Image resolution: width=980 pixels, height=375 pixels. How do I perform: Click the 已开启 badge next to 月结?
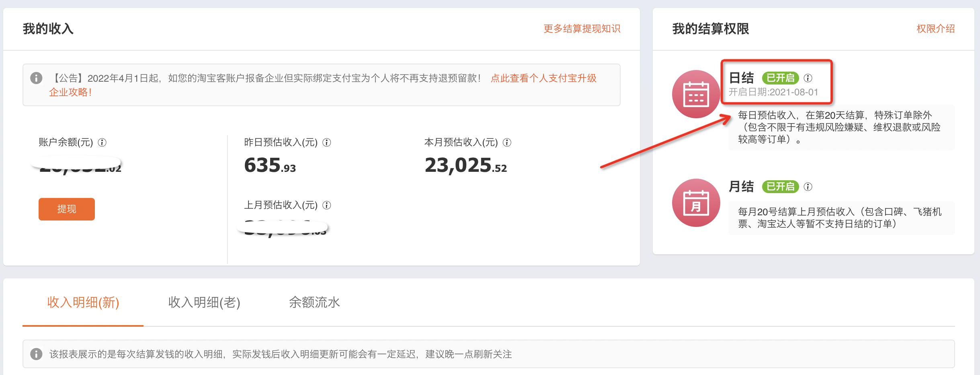coord(780,186)
